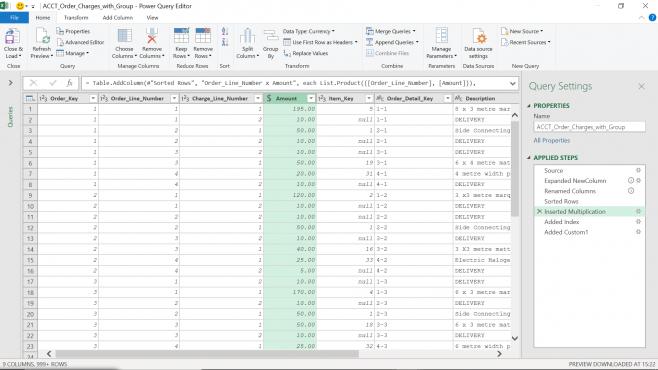658x370 pixels.
Task: Open the Item_Key column filter dropdown
Action: coord(368,99)
